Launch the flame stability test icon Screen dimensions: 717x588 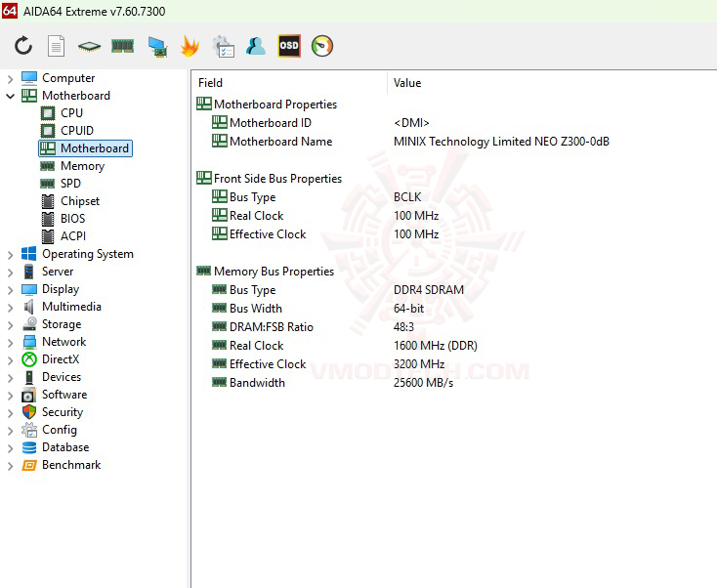pyautogui.click(x=190, y=46)
